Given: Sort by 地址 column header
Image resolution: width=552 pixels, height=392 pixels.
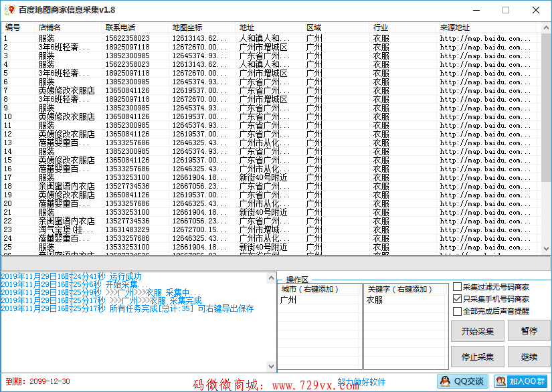Looking at the screenshot, I should [268, 27].
